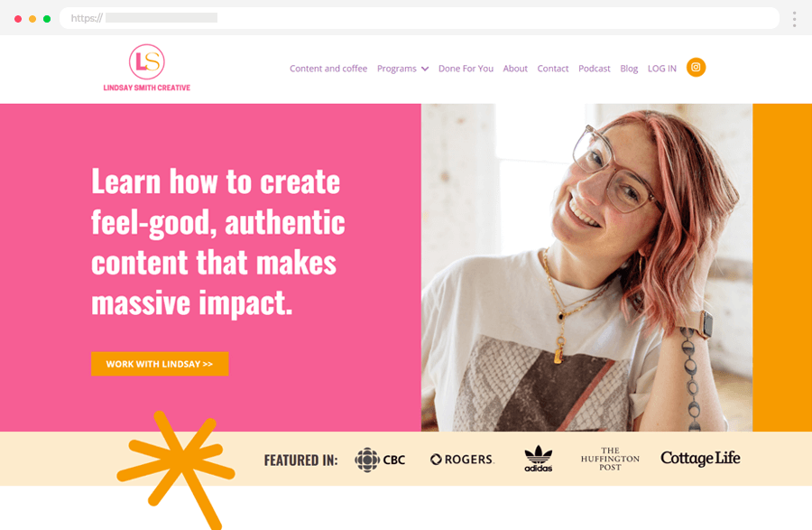
Task: Click the Work With Lindsay button
Action: (160, 364)
